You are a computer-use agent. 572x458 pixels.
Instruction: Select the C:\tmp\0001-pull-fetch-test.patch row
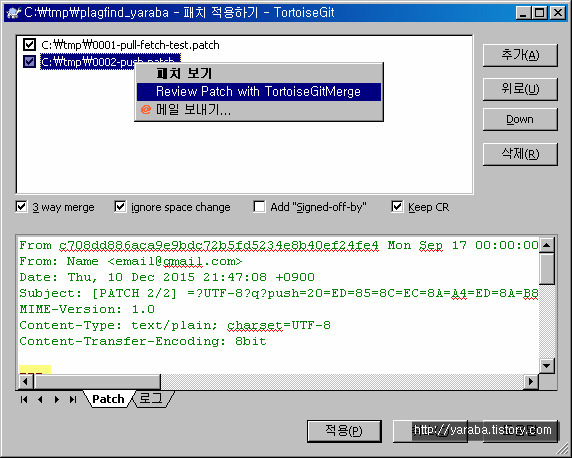click(x=130, y=45)
